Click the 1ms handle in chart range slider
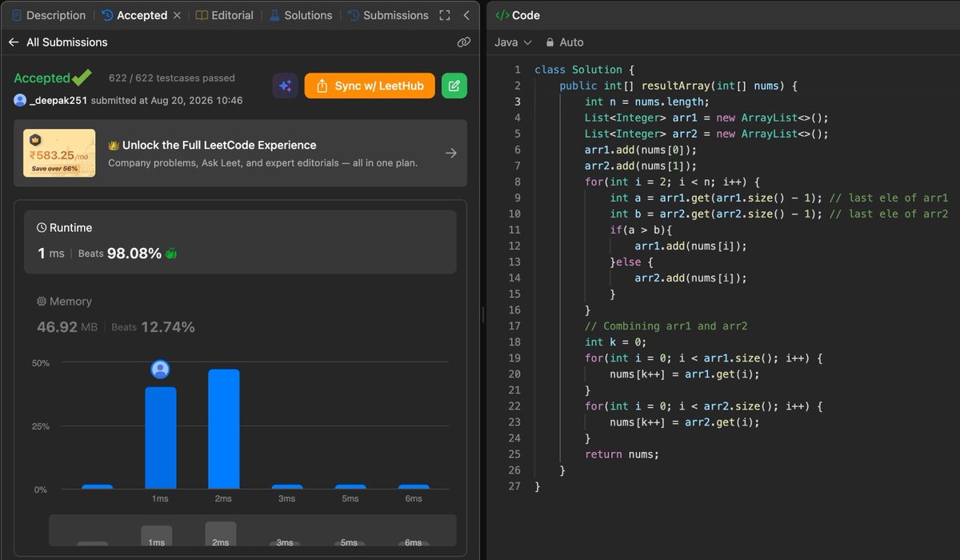Image resolution: width=960 pixels, height=560 pixels. click(157, 535)
